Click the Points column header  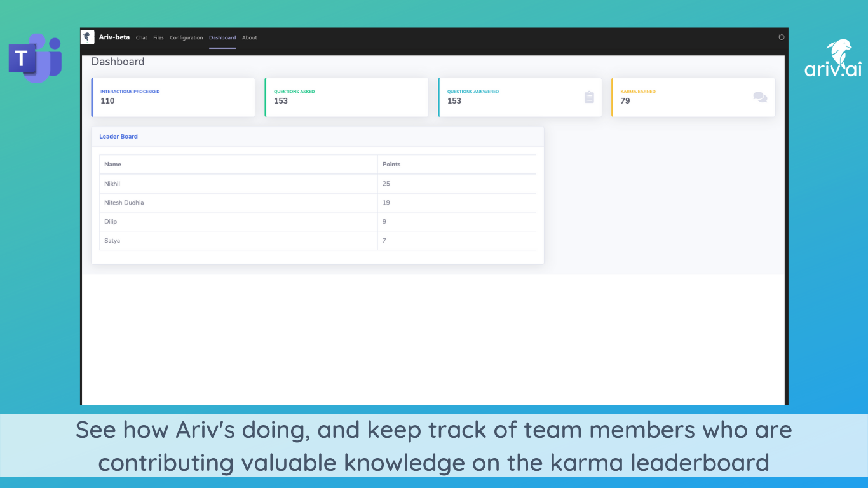click(x=391, y=165)
